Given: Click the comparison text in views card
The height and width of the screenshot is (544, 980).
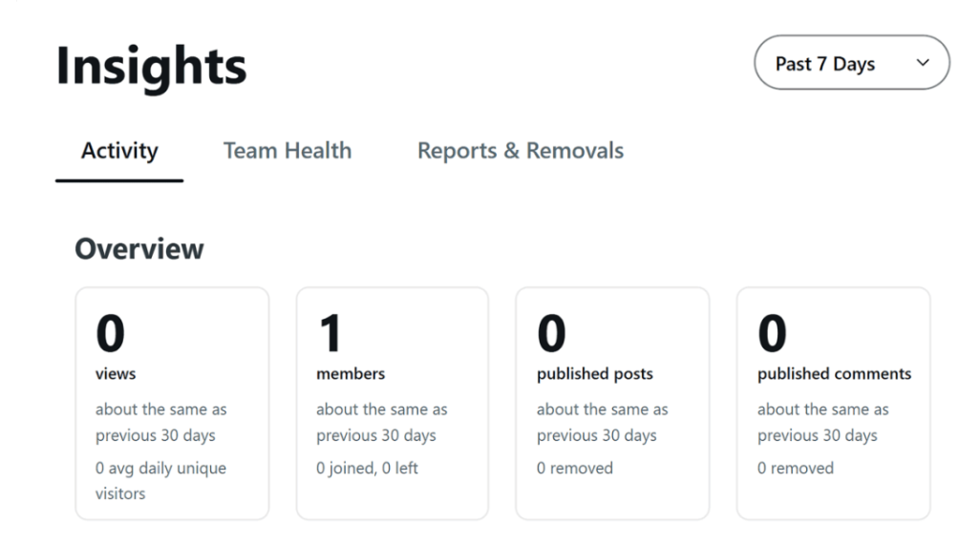Looking at the screenshot, I should (x=160, y=422).
